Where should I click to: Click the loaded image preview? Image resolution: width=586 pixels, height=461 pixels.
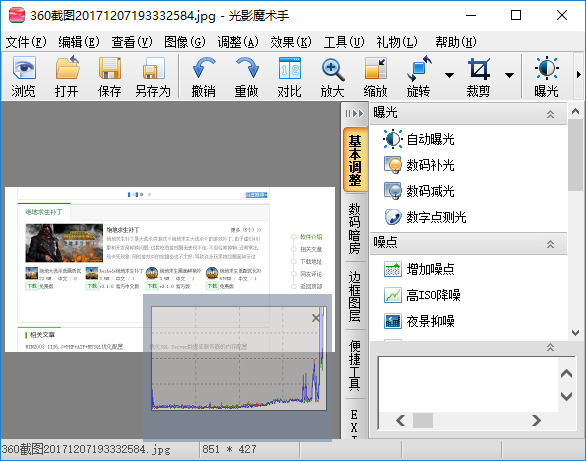pos(170,269)
